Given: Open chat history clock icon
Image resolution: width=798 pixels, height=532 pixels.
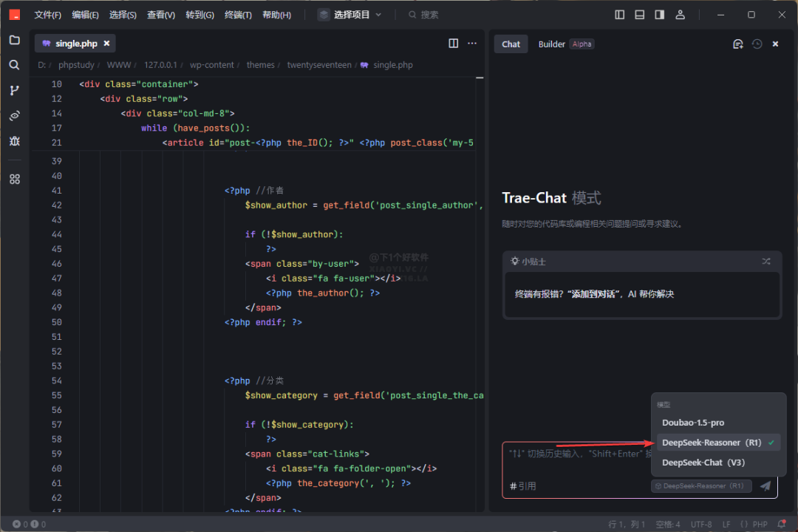Looking at the screenshot, I should [757, 44].
